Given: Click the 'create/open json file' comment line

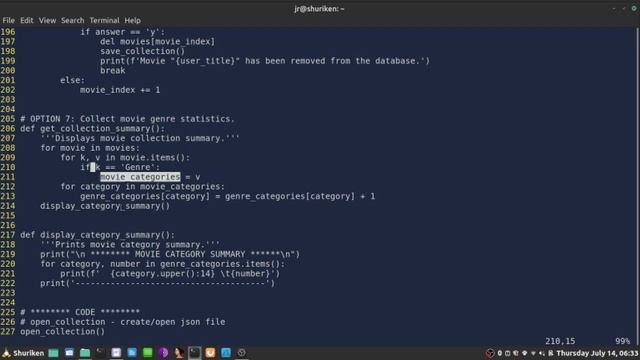Looking at the screenshot, I should point(122,322).
